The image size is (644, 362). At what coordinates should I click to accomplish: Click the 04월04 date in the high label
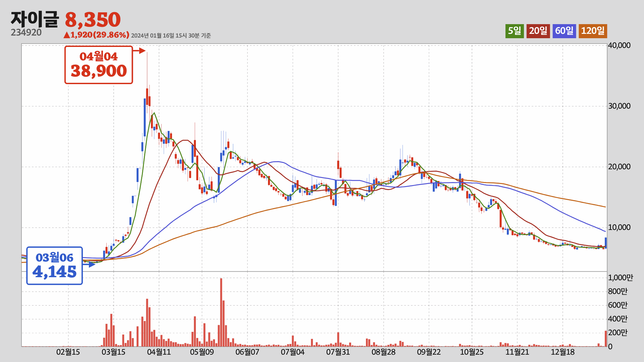pos(99,57)
